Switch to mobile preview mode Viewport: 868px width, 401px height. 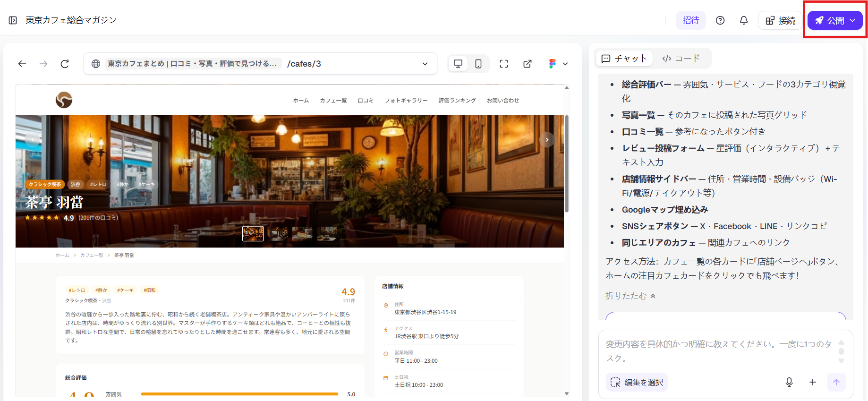pos(478,64)
